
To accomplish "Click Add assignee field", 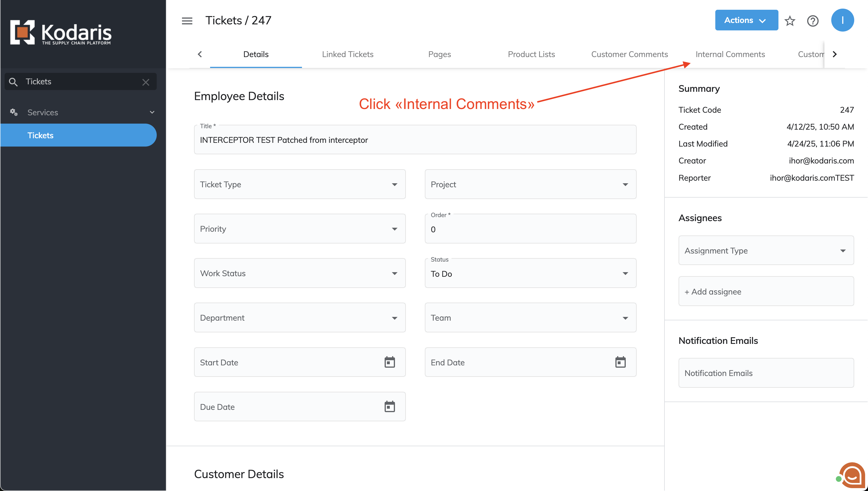I will point(766,292).
